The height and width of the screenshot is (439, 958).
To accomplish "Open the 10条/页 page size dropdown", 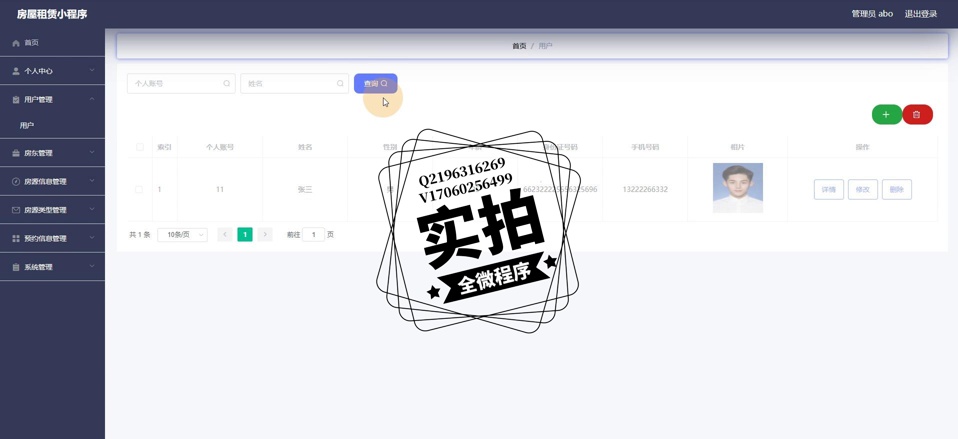I will 183,235.
